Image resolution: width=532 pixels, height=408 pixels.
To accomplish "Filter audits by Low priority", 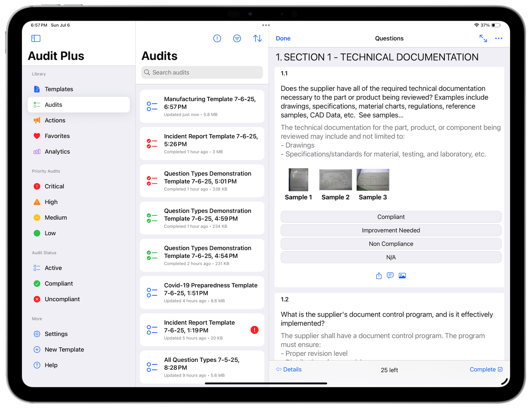I will pos(79,233).
